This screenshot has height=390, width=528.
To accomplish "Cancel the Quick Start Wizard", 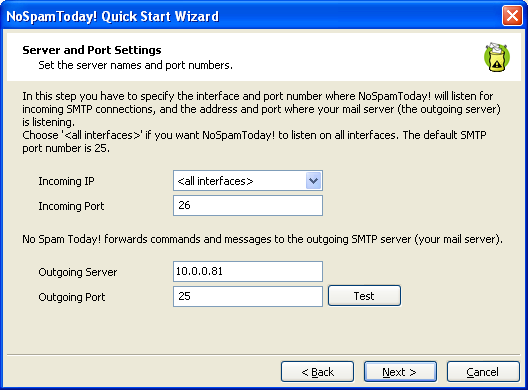I will pyautogui.click(x=483, y=372).
